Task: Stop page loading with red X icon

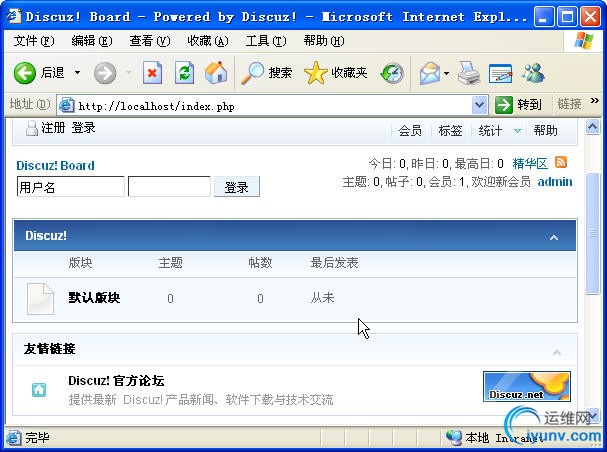Action: pyautogui.click(x=152, y=73)
